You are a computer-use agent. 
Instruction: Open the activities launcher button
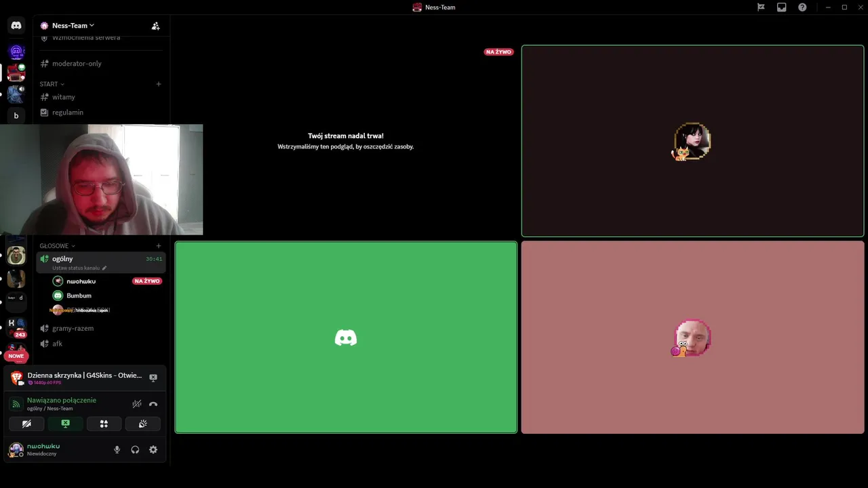[104, 424]
